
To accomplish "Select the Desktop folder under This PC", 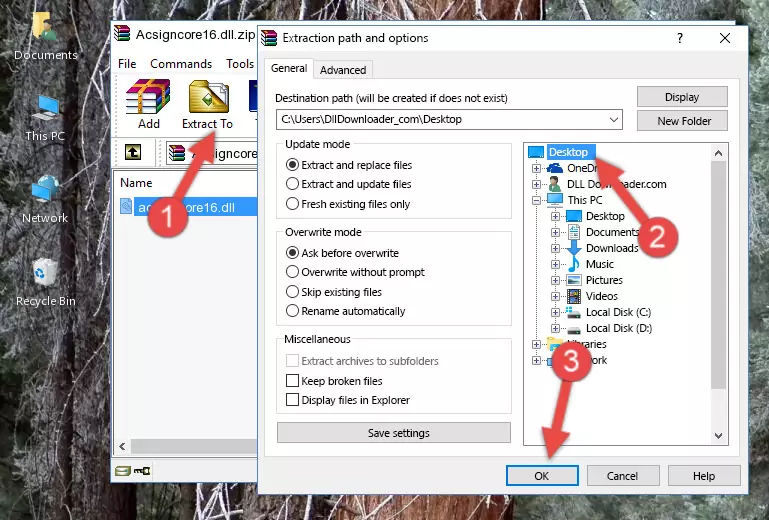I will coord(605,216).
